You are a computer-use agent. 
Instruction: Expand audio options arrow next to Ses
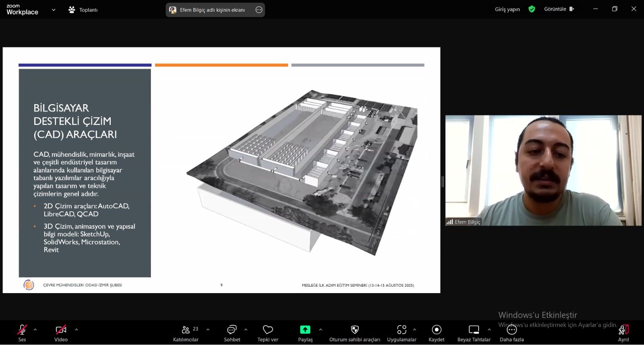point(35,329)
